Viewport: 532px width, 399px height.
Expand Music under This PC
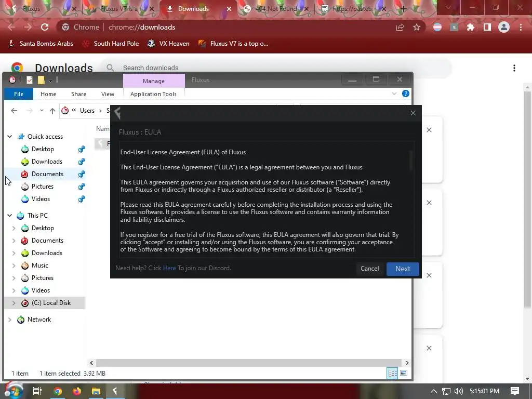tap(14, 265)
